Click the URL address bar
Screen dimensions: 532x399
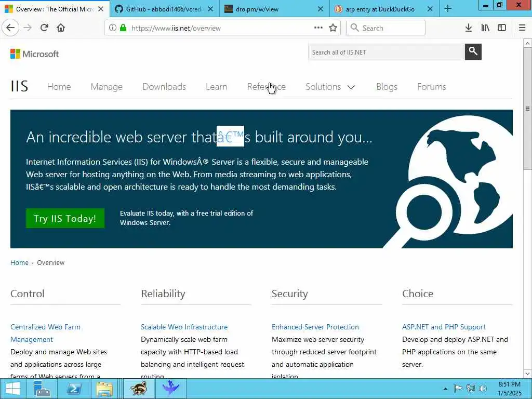coord(222,28)
